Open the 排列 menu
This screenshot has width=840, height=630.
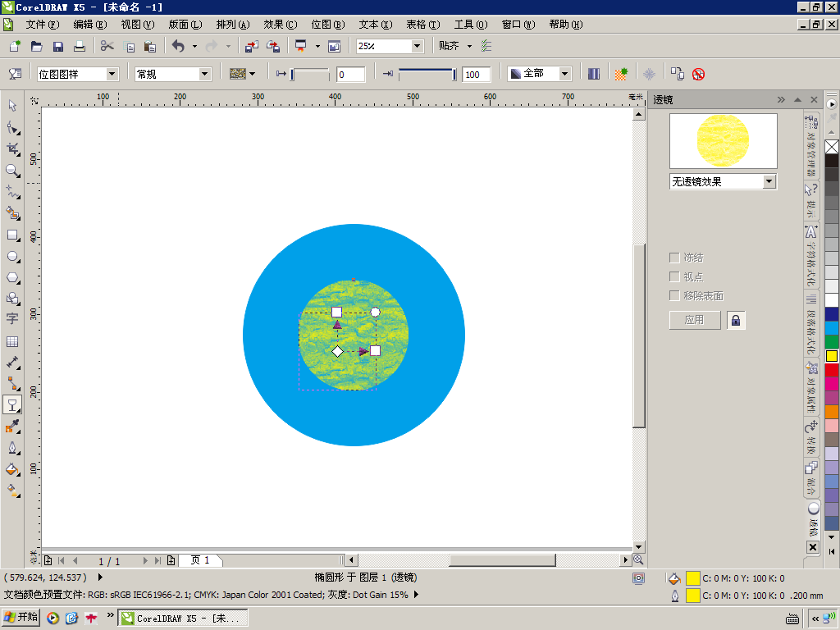232,25
